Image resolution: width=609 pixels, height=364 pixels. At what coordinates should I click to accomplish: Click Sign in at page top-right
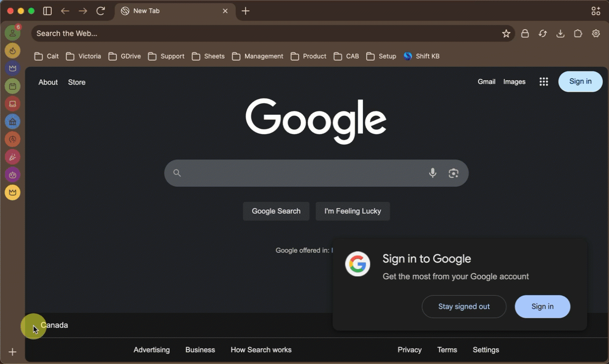tap(580, 81)
